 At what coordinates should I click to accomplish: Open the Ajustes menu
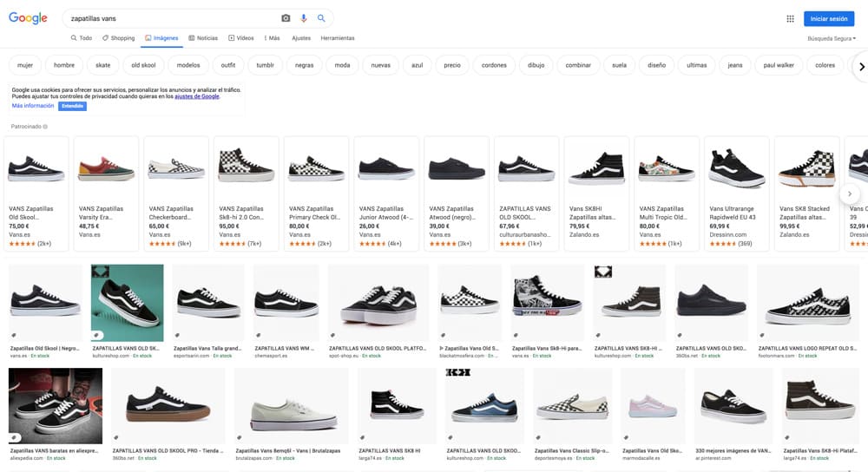[301, 38]
